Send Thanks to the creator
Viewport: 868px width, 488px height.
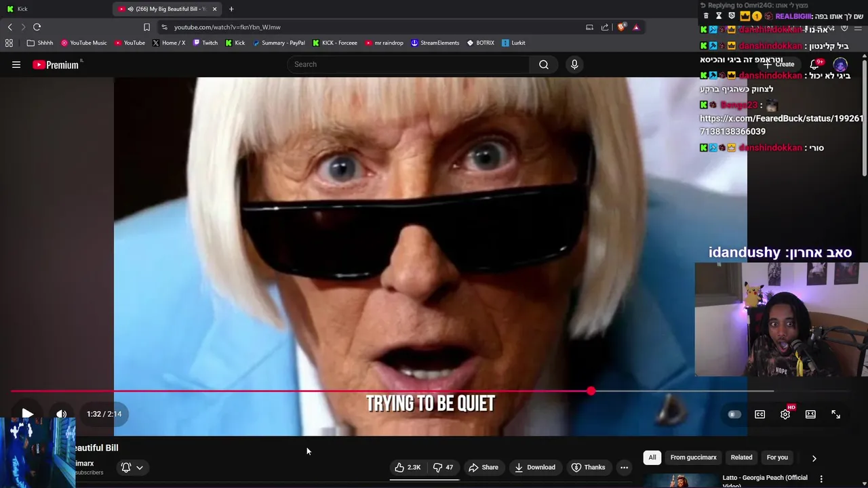point(588,467)
